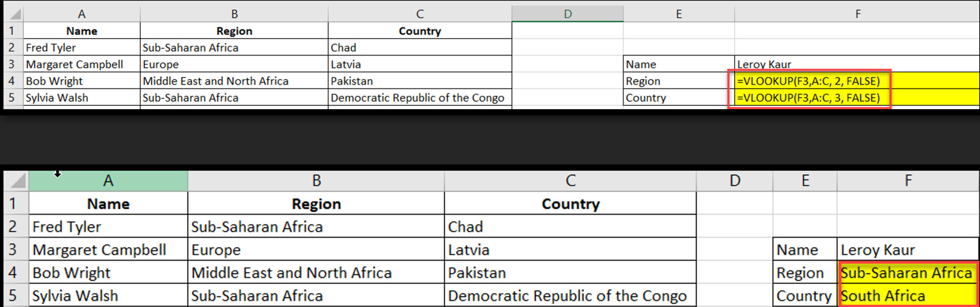This screenshot has height=307, width=980.
Task: Select column F header in bottom spreadsheet
Action: 908,181
